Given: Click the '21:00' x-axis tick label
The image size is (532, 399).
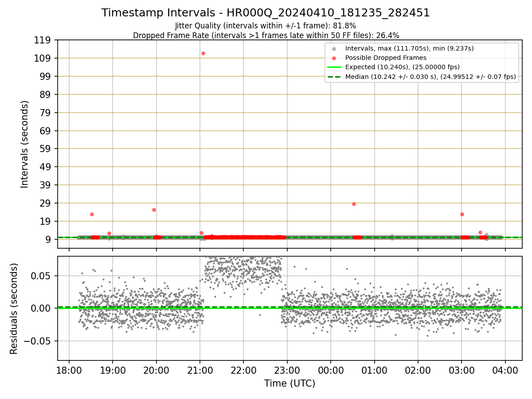Looking at the screenshot, I should tap(199, 370).
